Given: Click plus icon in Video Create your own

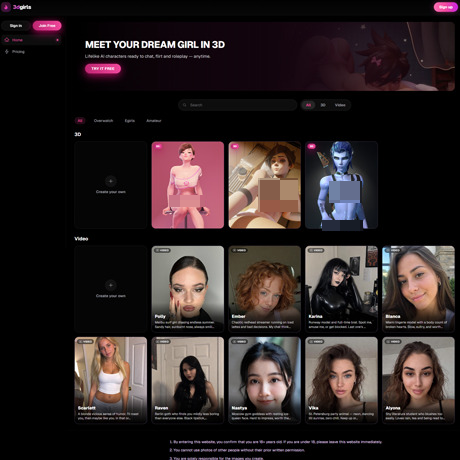Looking at the screenshot, I should pyautogui.click(x=111, y=285).
